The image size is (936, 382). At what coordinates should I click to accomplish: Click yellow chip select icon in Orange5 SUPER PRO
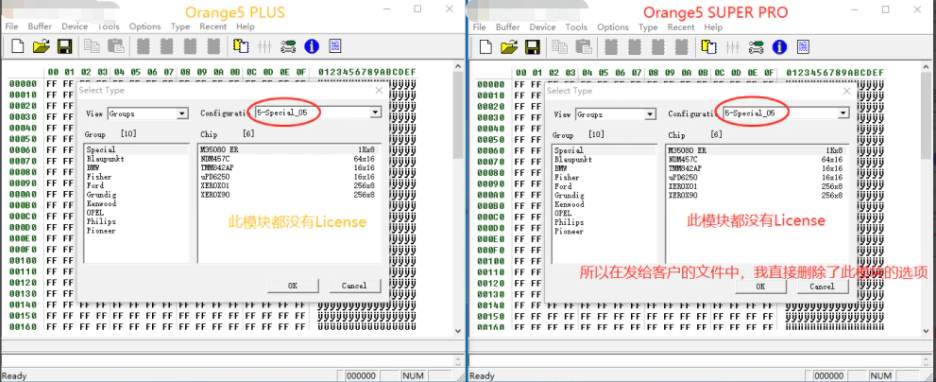(709, 47)
